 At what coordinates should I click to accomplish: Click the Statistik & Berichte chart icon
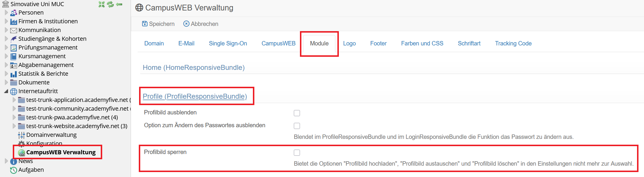click(14, 74)
